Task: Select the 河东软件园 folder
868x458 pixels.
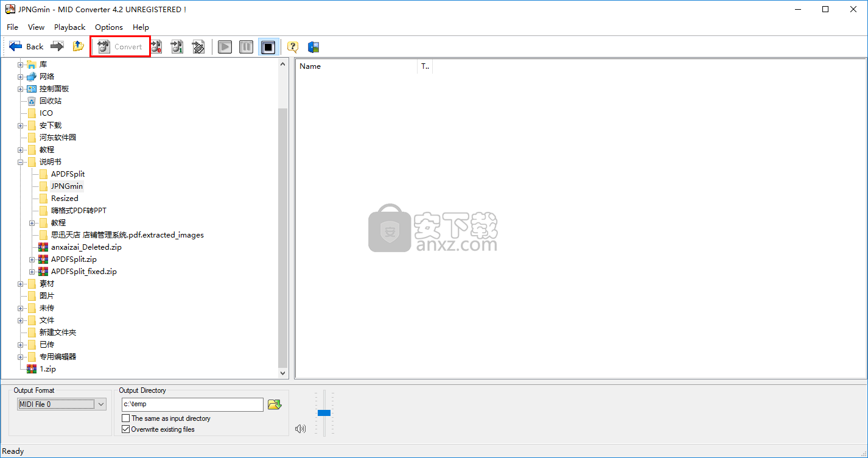Action: tap(58, 138)
